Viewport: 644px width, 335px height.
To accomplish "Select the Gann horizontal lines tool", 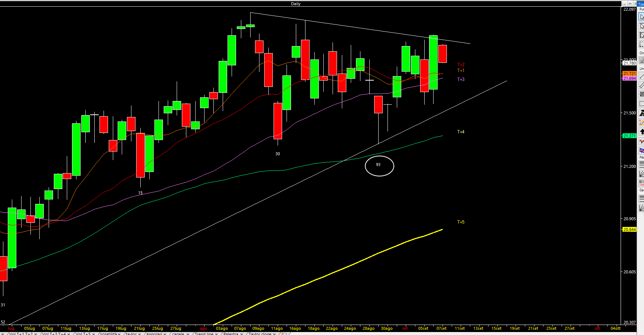I will 641,198.
